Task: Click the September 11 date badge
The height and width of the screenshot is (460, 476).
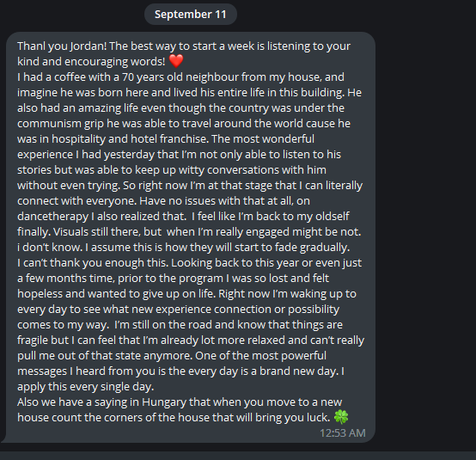Action: click(191, 15)
